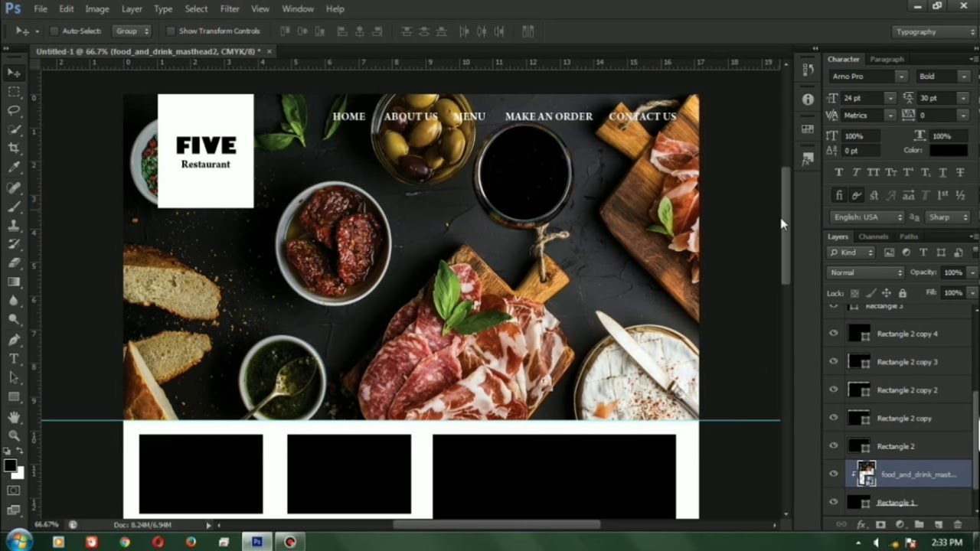980x551 pixels.
Task: Open the Normal blend mode dropdown
Action: 866,272
